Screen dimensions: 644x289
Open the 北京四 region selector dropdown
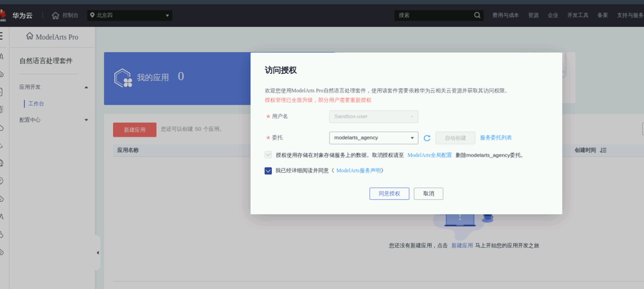click(129, 15)
